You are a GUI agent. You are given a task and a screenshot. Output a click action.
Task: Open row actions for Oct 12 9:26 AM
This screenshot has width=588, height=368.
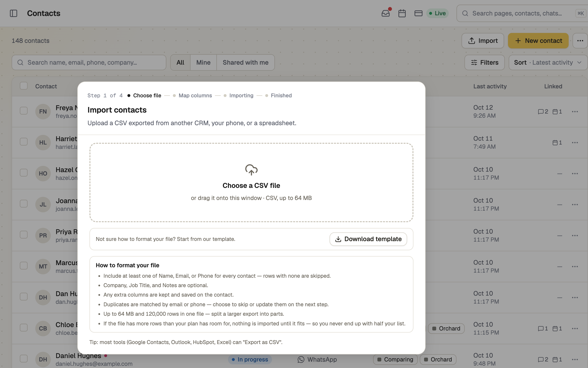click(x=575, y=111)
